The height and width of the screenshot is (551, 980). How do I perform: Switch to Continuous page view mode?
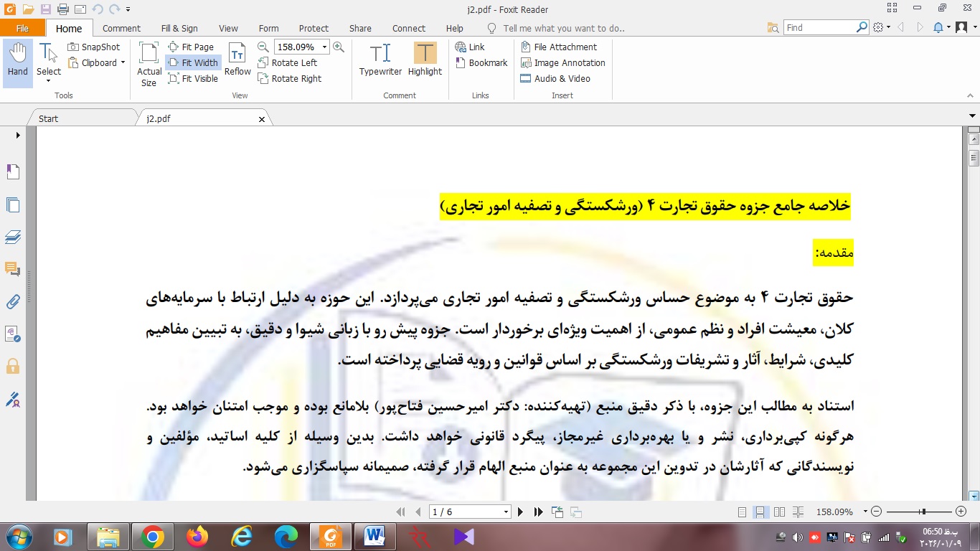(x=760, y=512)
